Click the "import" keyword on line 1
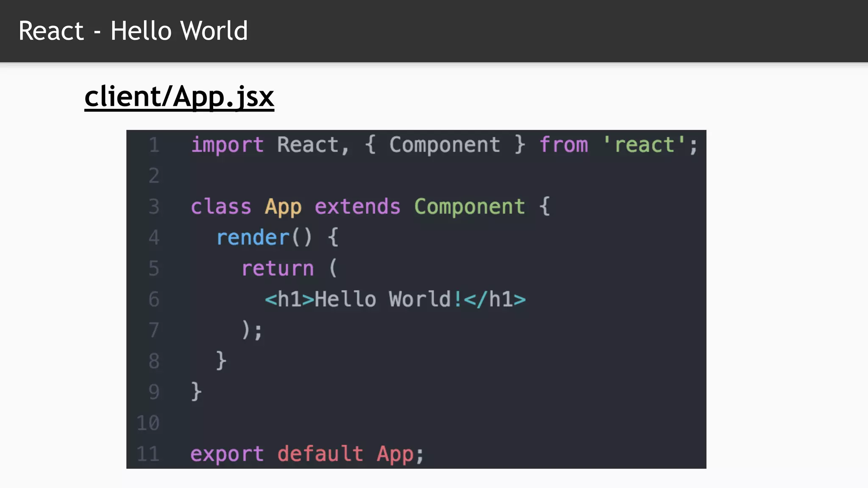The height and width of the screenshot is (488, 868). point(227,145)
